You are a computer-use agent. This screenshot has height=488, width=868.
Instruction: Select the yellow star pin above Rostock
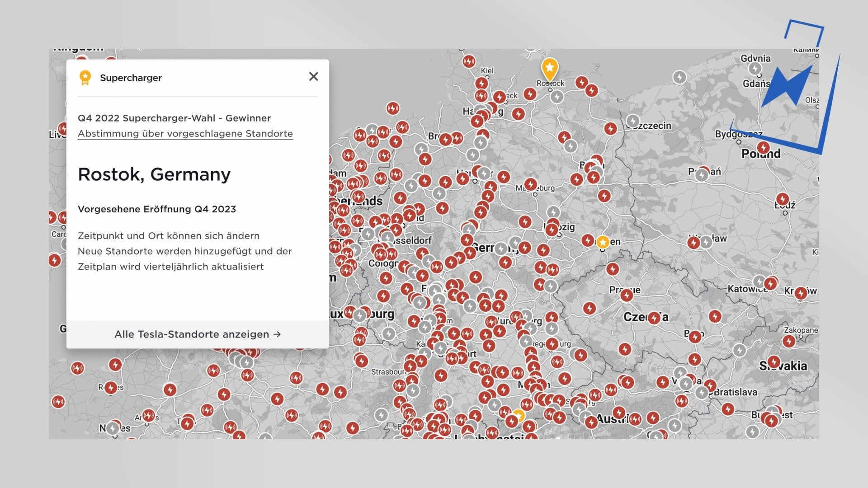(x=549, y=68)
